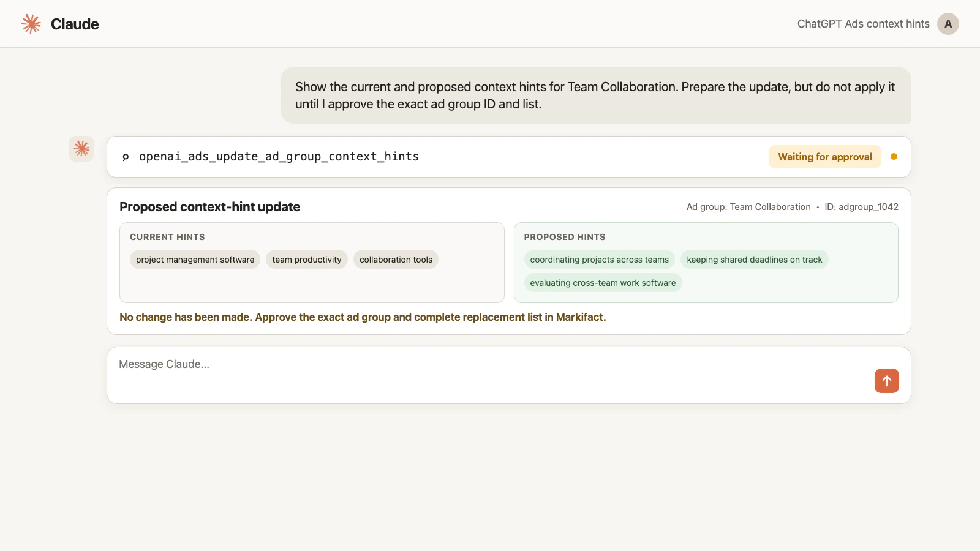Image resolution: width=980 pixels, height=551 pixels.
Task: Click the Claude wordmark in the header
Action: tap(75, 24)
